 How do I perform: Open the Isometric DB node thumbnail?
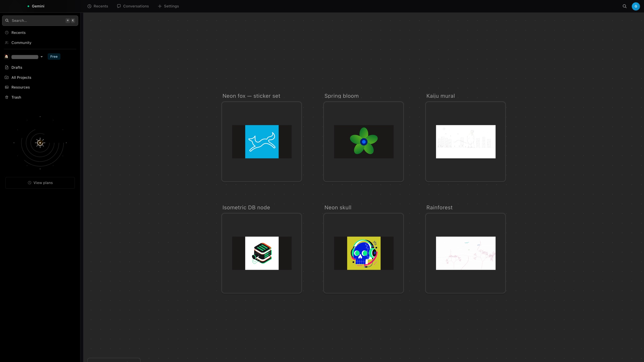262,253
